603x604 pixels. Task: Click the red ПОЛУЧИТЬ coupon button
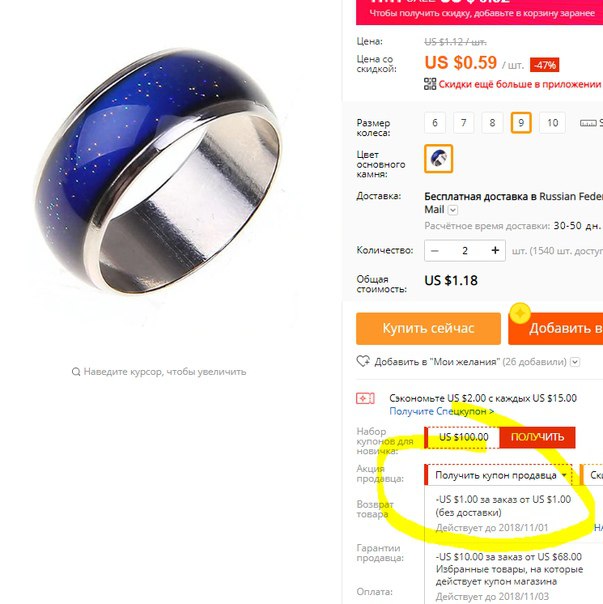pos(537,437)
